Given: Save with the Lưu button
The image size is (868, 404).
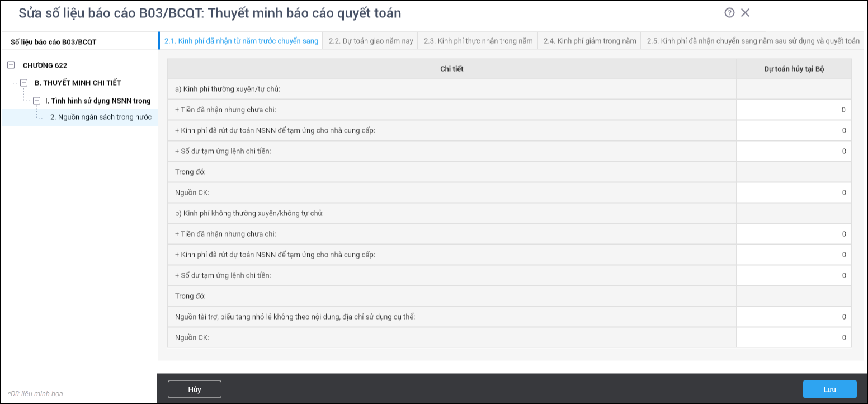Looking at the screenshot, I should 830,389.
